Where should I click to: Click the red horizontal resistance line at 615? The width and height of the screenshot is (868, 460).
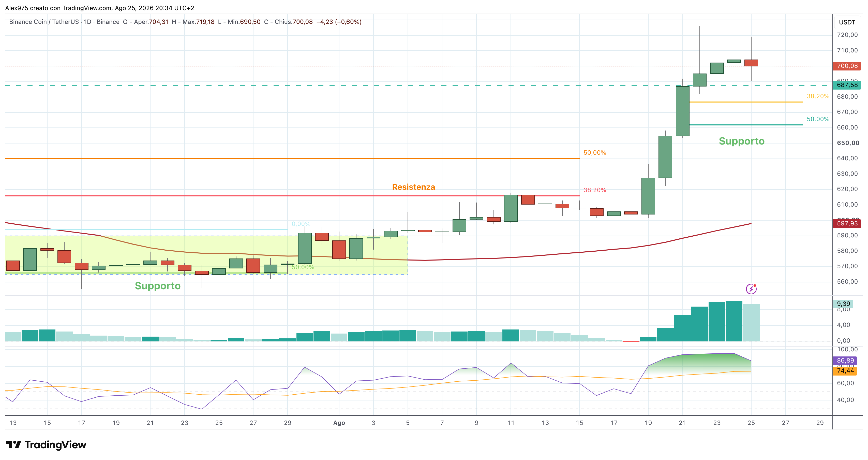click(x=292, y=196)
